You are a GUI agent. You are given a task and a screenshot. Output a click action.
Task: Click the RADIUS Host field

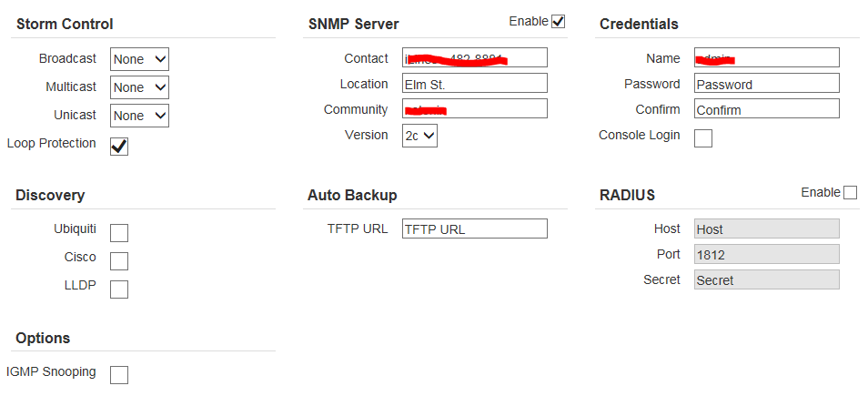[766, 229]
